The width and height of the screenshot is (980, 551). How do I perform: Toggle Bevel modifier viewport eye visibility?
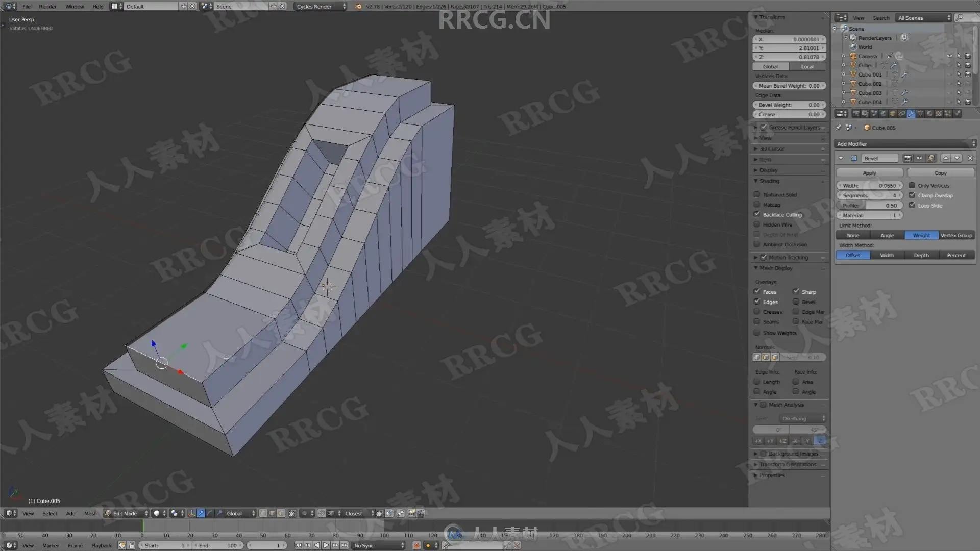(x=919, y=158)
